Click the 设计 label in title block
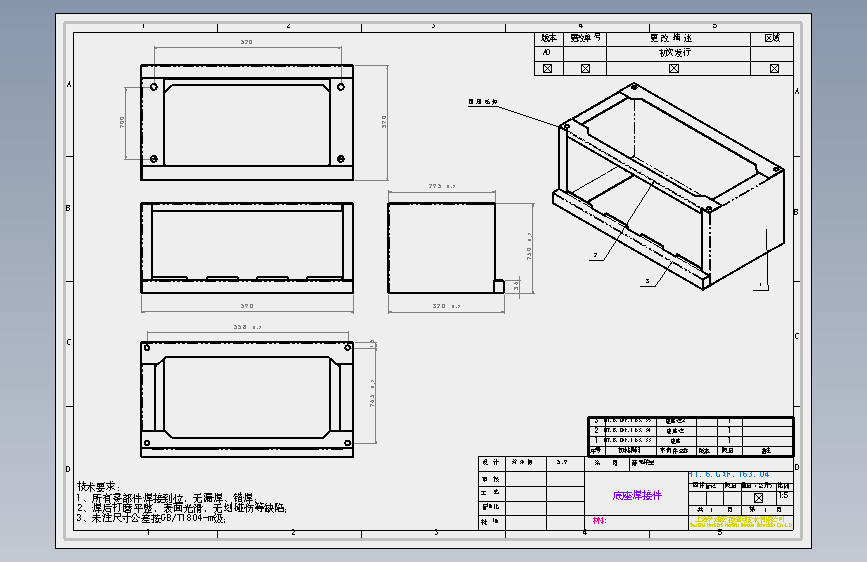The width and height of the screenshot is (867, 562). click(490, 462)
